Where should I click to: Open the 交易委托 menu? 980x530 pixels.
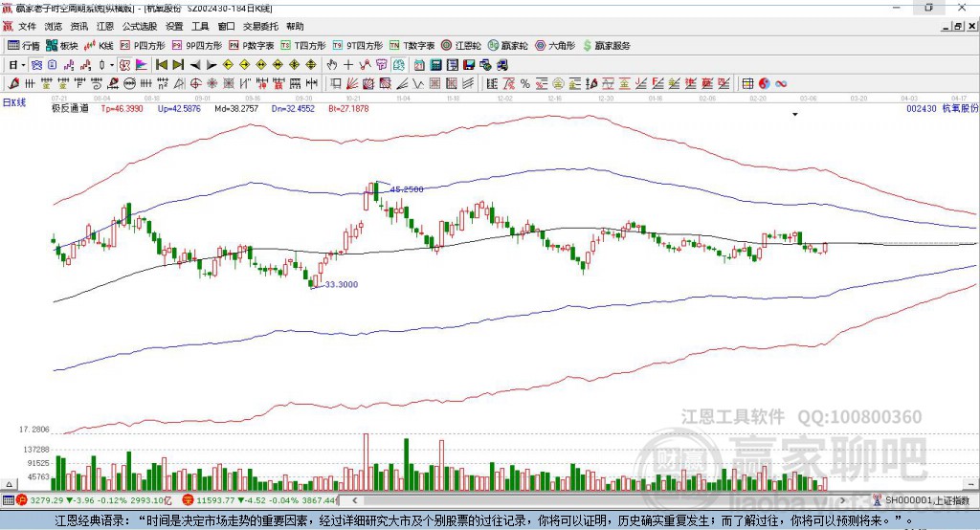(x=260, y=26)
